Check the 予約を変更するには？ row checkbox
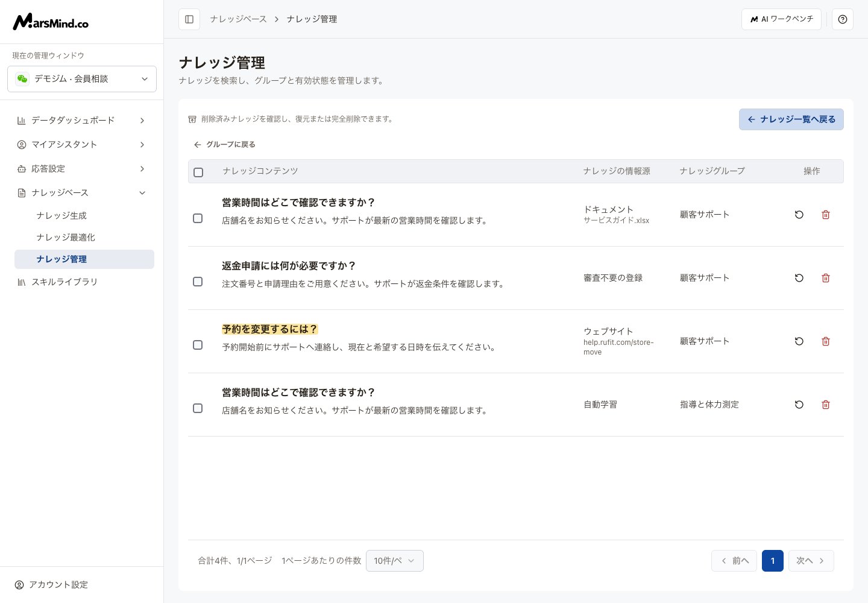This screenshot has width=868, height=603. (x=198, y=345)
